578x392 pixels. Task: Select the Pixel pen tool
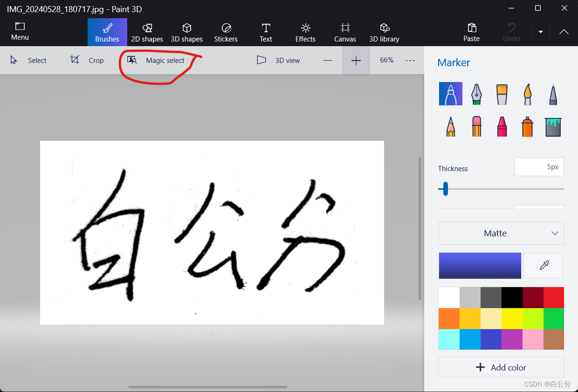[x=553, y=93]
